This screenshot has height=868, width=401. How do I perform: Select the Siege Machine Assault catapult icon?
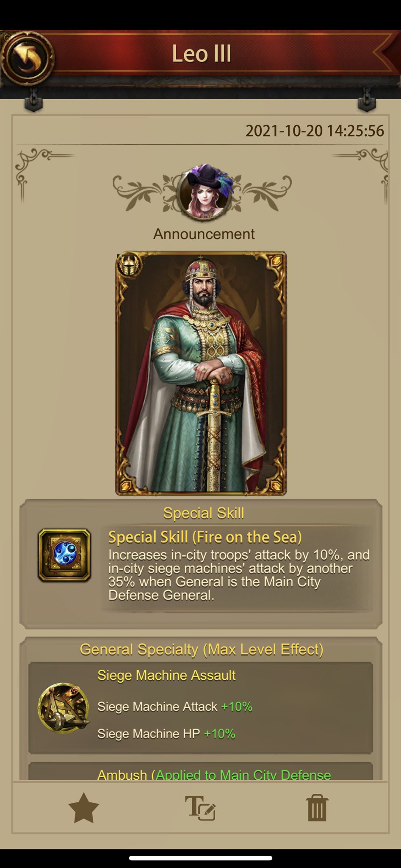coord(64,708)
